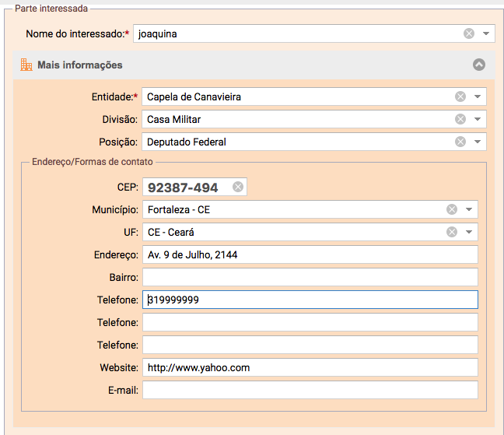Open the UF dropdown list
Viewport: 504px width, 435px height.
[469, 232]
